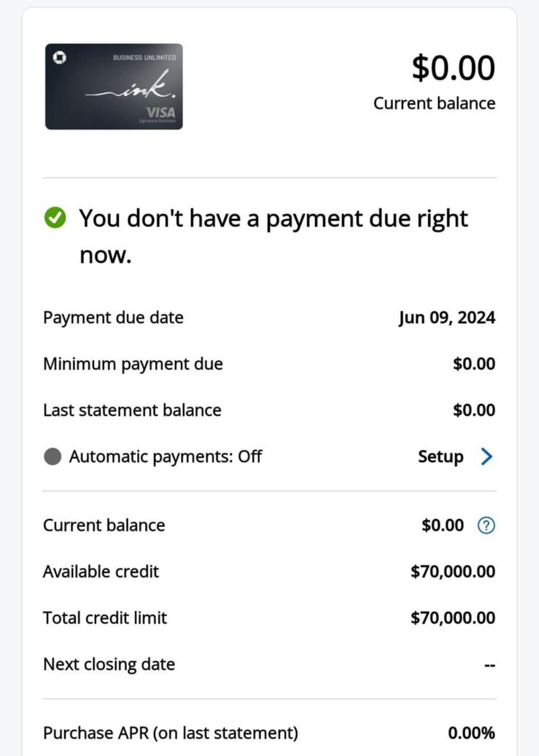Click the green payment status checkmark icon
The width and height of the screenshot is (539, 756).
coord(55,218)
